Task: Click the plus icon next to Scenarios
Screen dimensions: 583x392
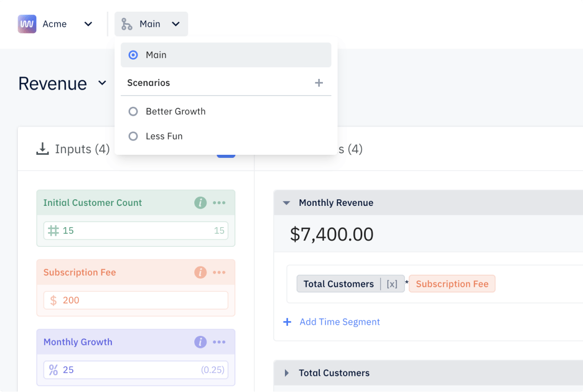Action: (x=319, y=83)
